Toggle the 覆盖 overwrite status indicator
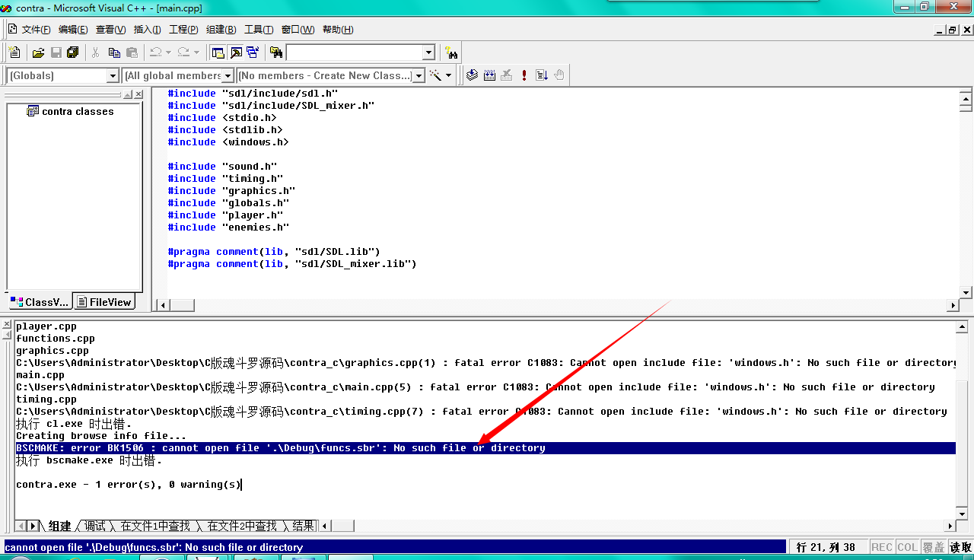This screenshot has height=560, width=974. (934, 547)
